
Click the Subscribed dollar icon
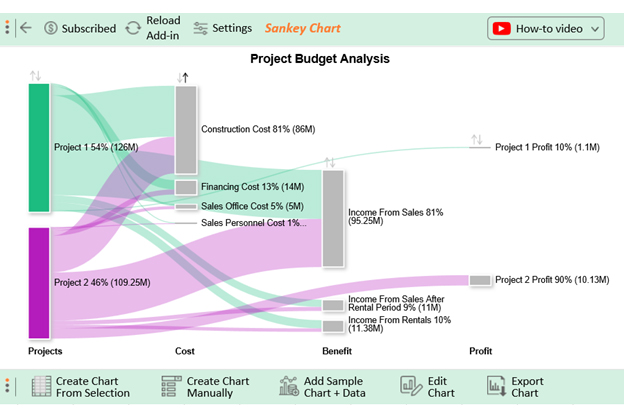coord(51,28)
